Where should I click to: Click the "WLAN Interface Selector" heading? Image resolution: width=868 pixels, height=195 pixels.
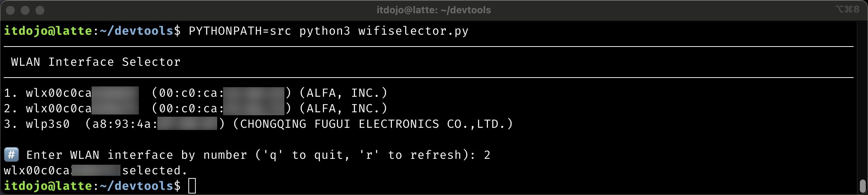point(96,62)
